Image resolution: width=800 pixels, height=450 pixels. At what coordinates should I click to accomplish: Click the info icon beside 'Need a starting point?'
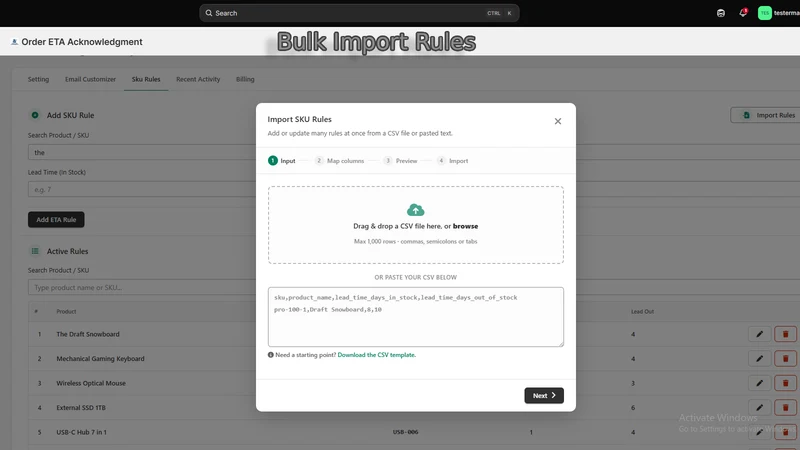[271, 355]
